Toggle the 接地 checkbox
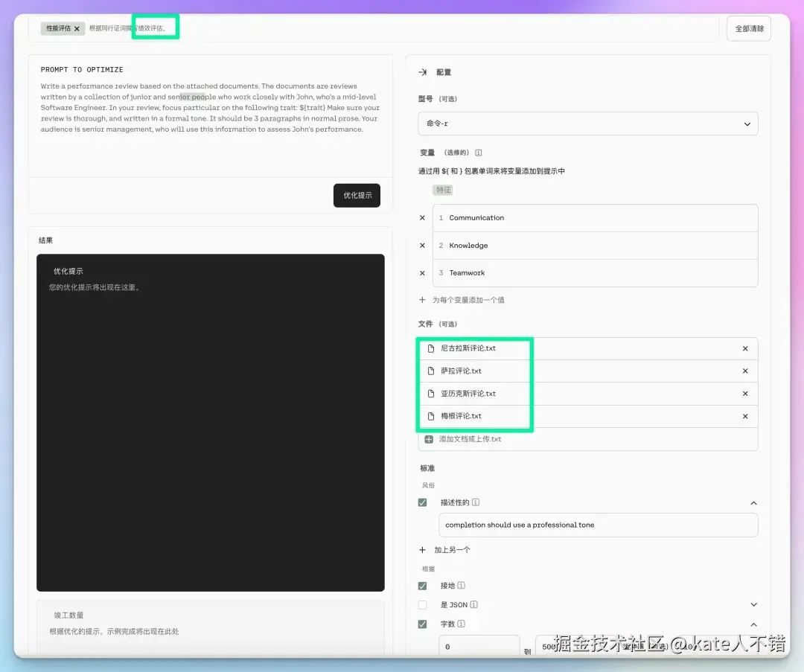Image resolution: width=804 pixels, height=672 pixels. pyautogui.click(x=423, y=586)
